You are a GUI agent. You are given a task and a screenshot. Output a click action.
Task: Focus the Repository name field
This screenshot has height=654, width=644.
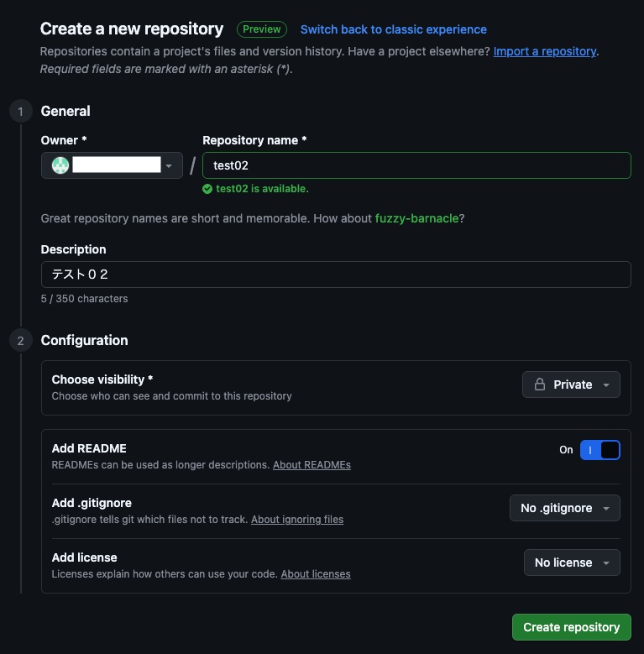pos(416,165)
